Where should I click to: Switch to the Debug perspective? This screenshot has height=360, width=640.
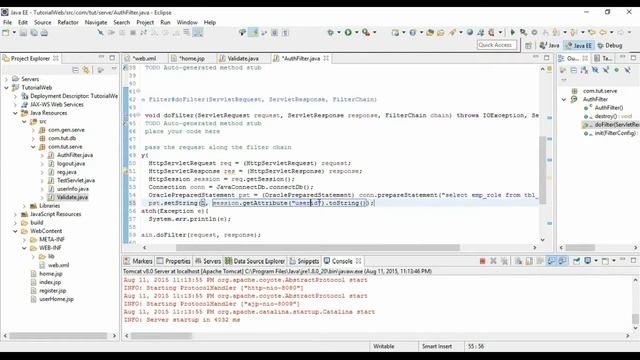point(610,45)
